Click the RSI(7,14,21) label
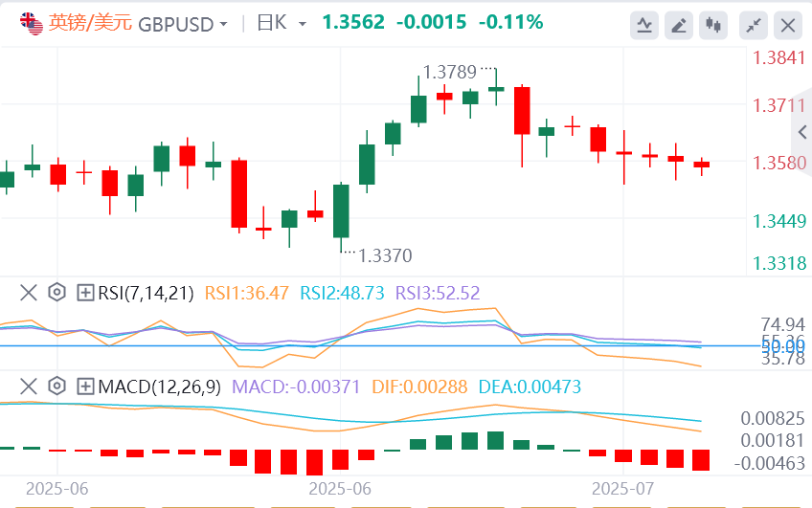Viewport: 812px width, 508px height. pyautogui.click(x=146, y=293)
